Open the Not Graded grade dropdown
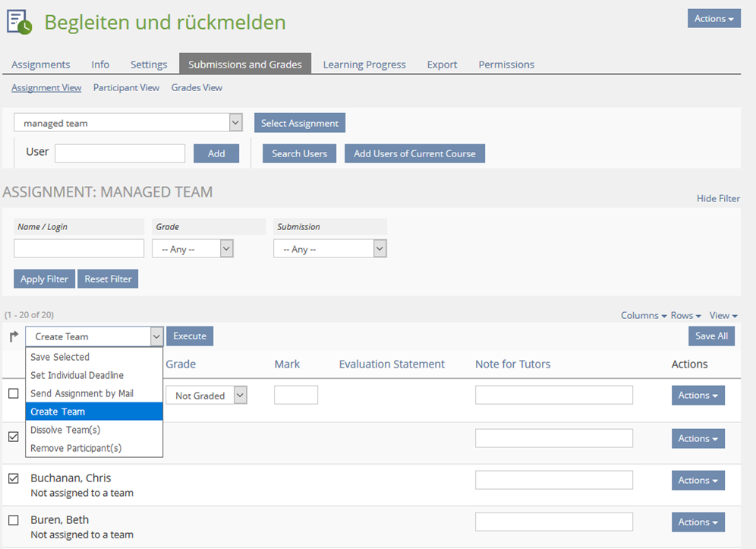 coord(206,396)
